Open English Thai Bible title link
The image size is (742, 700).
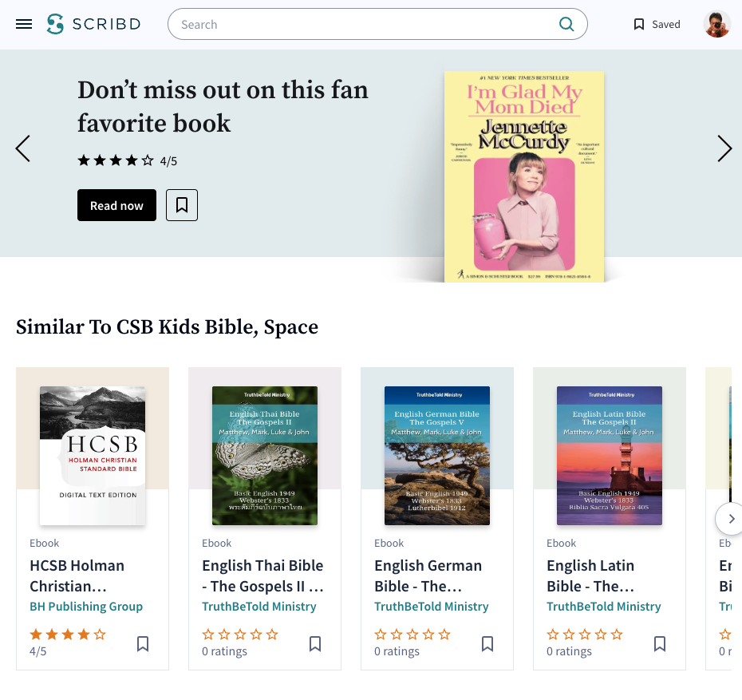click(x=262, y=576)
